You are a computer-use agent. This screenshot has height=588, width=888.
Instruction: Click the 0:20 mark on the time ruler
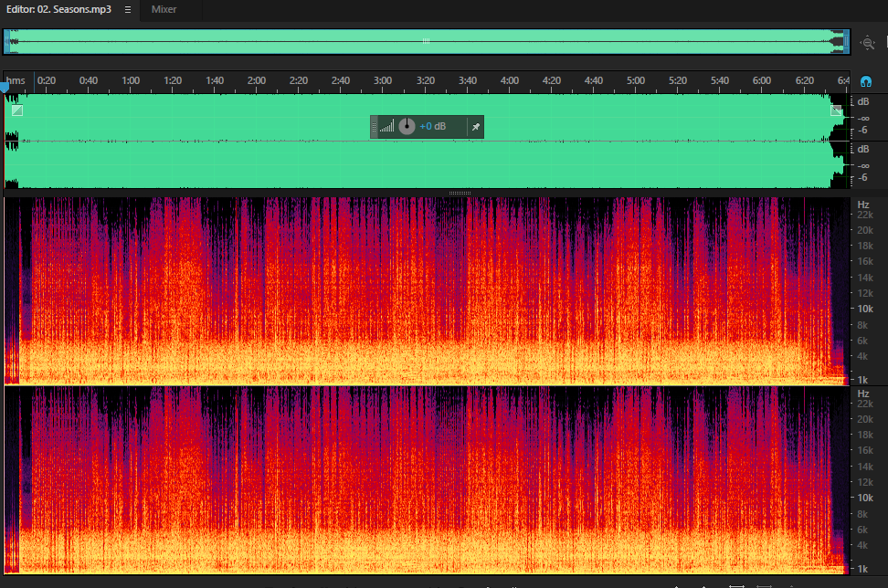[47, 80]
